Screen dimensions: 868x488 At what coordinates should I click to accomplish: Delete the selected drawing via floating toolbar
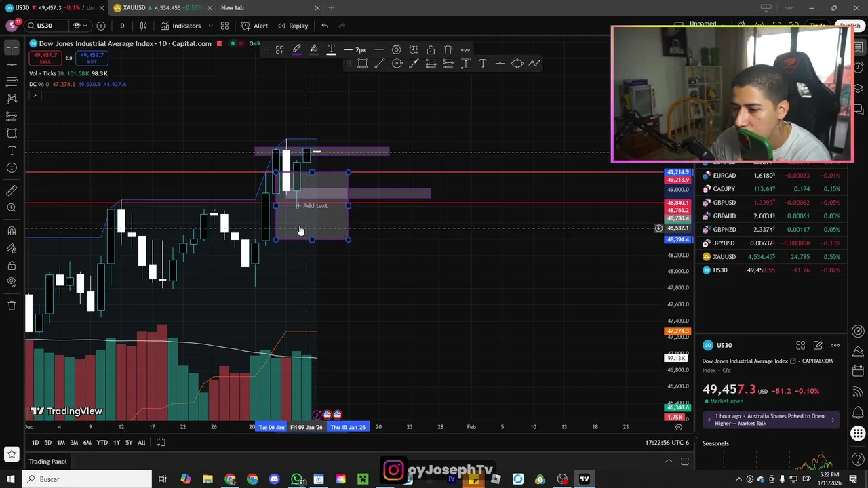point(448,49)
